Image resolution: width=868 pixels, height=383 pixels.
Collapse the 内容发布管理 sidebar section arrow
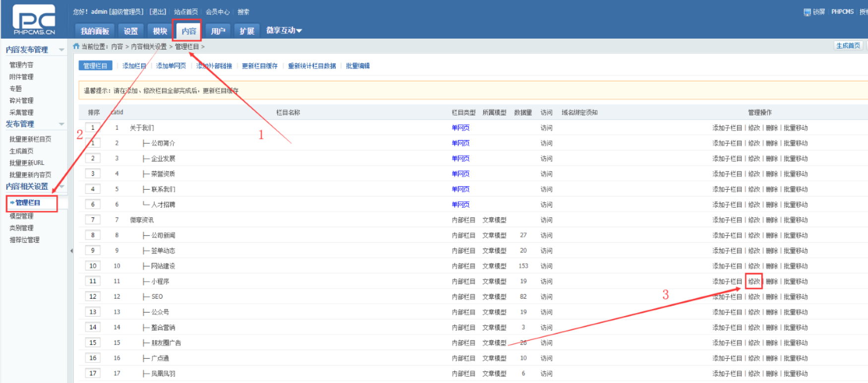coord(61,50)
